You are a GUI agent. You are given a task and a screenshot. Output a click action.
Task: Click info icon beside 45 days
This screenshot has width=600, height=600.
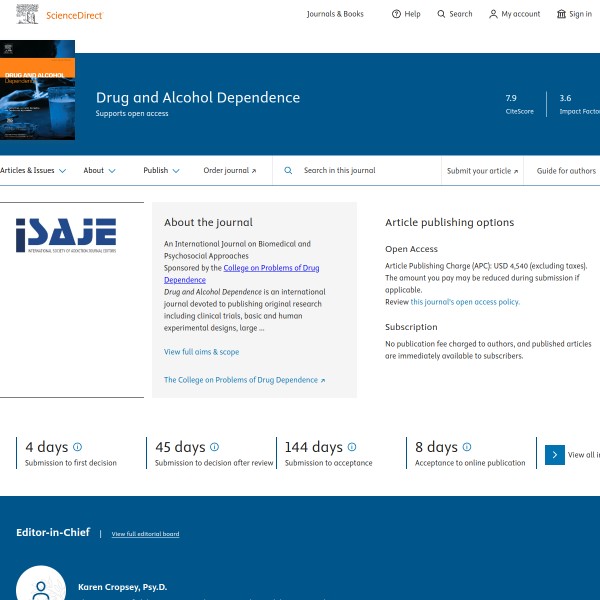click(x=214, y=447)
